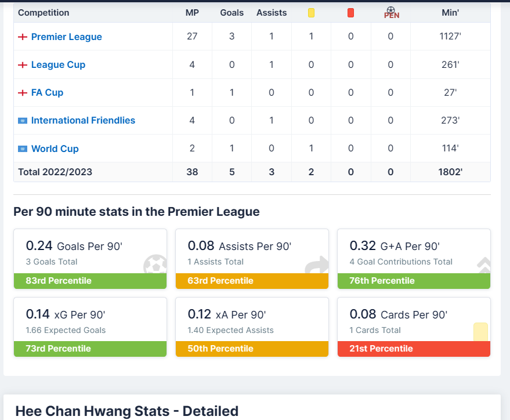510x420 pixels.
Task: Click the Goals column header
Action: click(x=232, y=13)
